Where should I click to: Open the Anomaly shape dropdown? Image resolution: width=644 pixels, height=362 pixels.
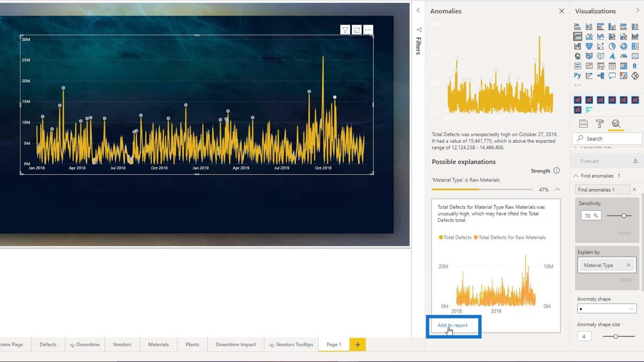pyautogui.click(x=607, y=309)
